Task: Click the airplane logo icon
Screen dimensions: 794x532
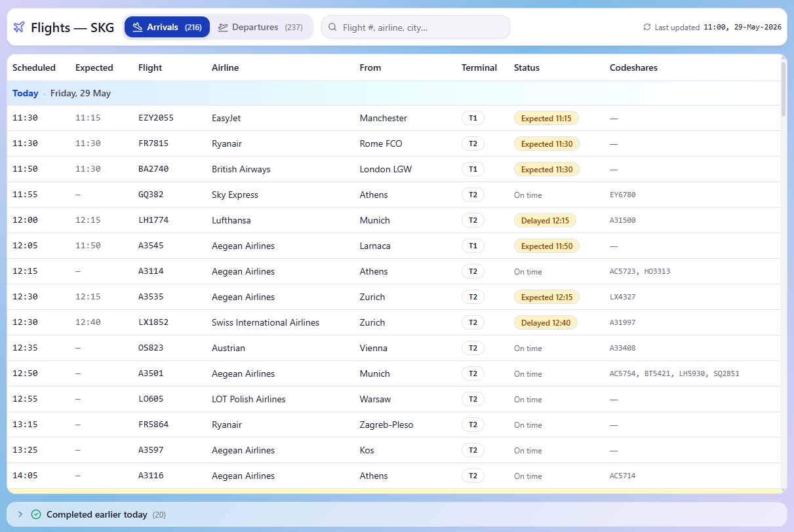Action: coord(19,27)
